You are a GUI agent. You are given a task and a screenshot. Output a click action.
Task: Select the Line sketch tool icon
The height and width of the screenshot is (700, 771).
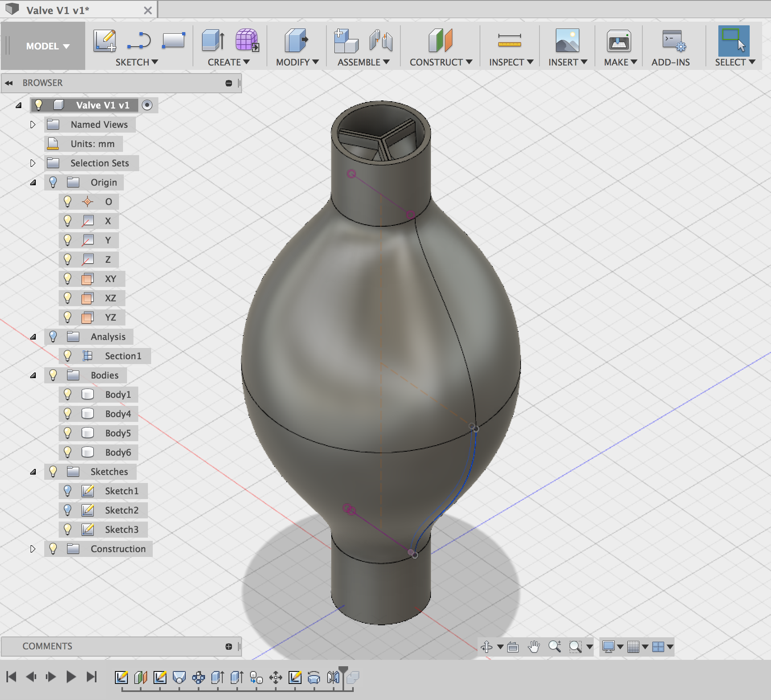click(x=139, y=41)
